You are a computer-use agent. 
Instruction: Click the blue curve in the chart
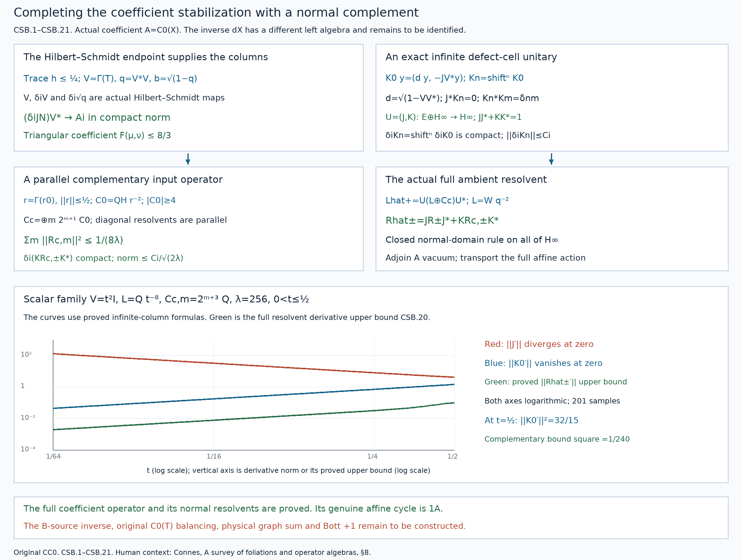pyautogui.click(x=253, y=396)
